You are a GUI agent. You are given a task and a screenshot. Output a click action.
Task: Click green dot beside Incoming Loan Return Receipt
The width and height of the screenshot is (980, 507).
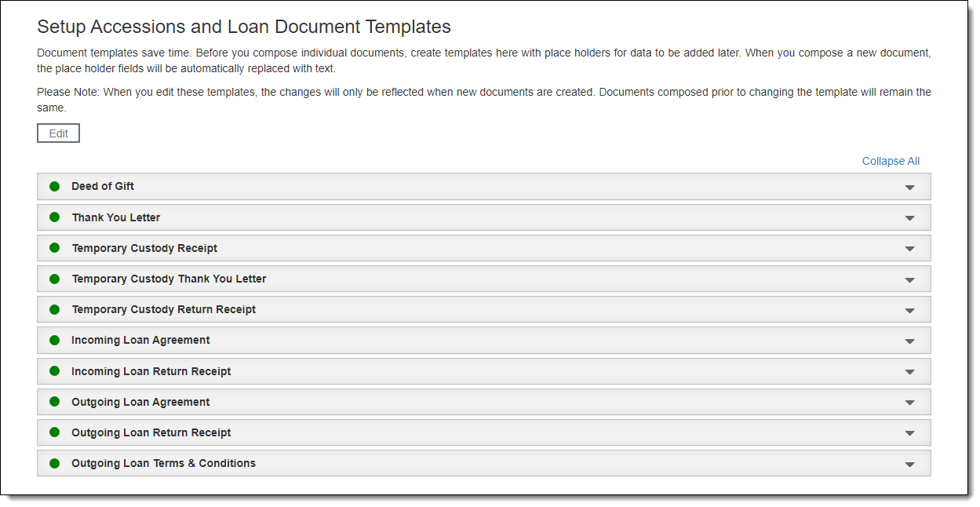54,371
